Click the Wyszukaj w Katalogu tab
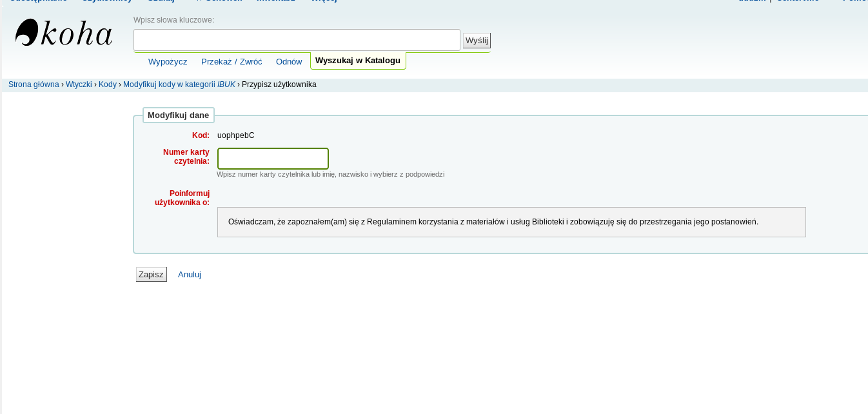Screen dimensions: 868x414 coord(358,61)
